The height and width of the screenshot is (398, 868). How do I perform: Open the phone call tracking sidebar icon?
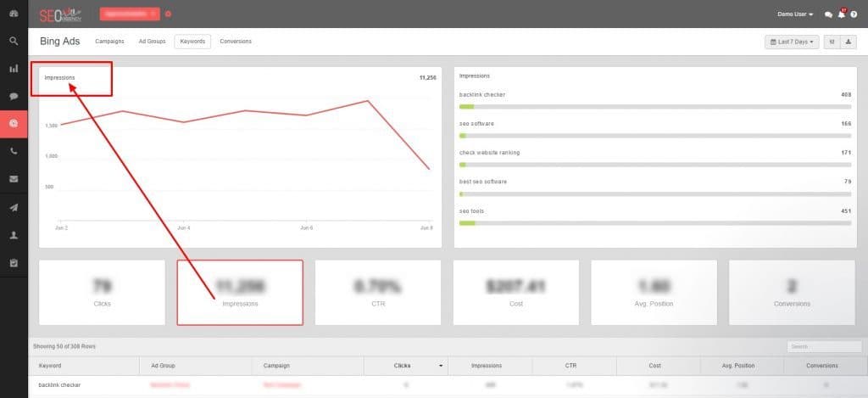tap(14, 151)
